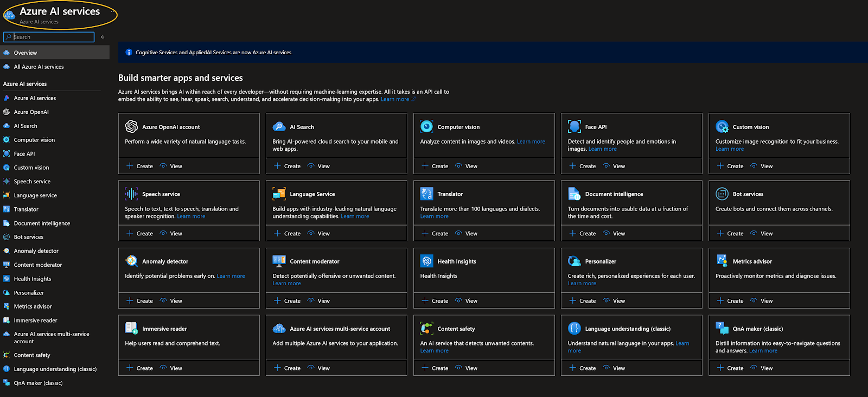The height and width of the screenshot is (397, 868).
Task: Click the sidebar Search input field
Action: pos(49,37)
